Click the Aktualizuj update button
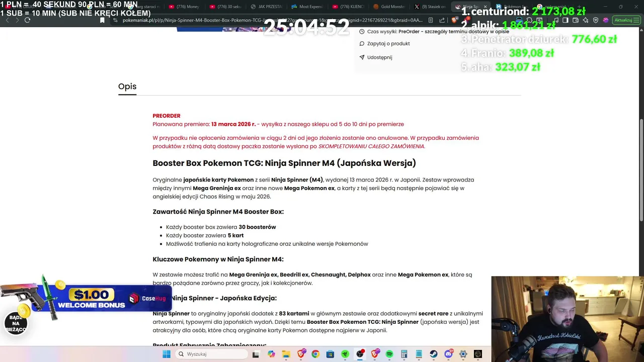This screenshot has width=644, height=362. tap(623, 20)
